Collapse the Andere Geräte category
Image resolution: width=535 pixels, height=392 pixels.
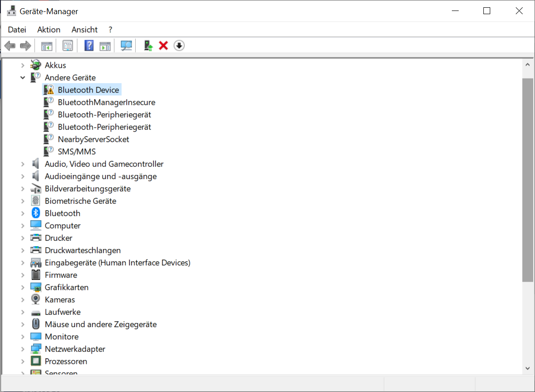click(22, 78)
